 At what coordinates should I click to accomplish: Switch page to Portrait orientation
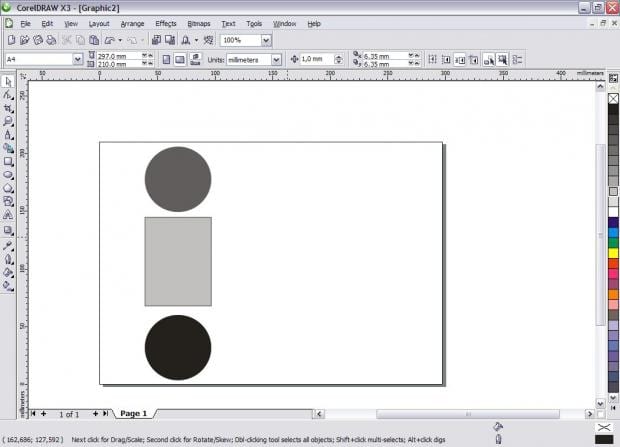pyautogui.click(x=166, y=60)
